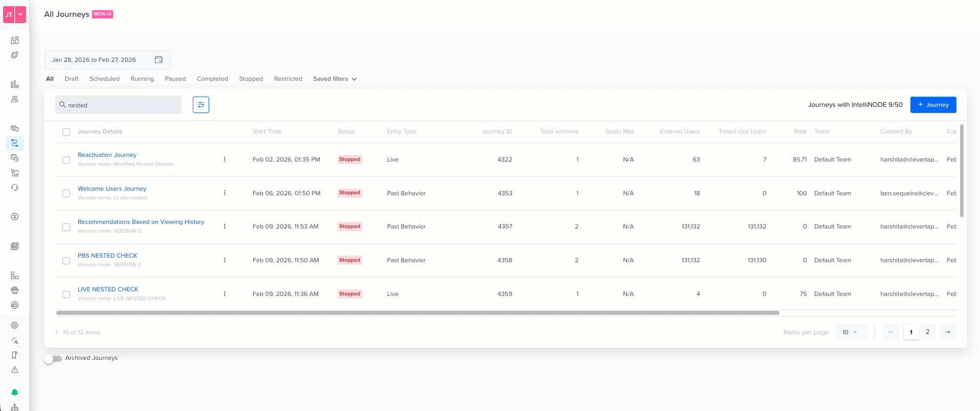Screen dimensions: 980x411
Task: Open the users segments icon in sidebar
Action: 15,99
